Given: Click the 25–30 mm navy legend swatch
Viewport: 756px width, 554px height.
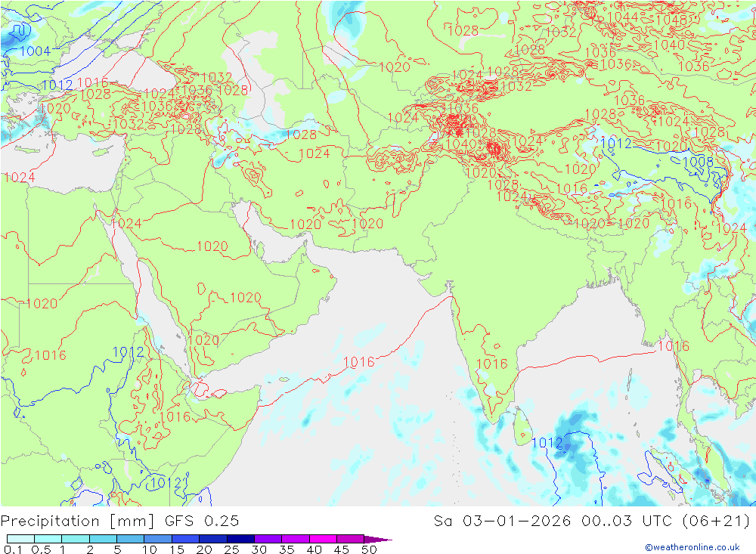Looking at the screenshot, I should (x=240, y=539).
